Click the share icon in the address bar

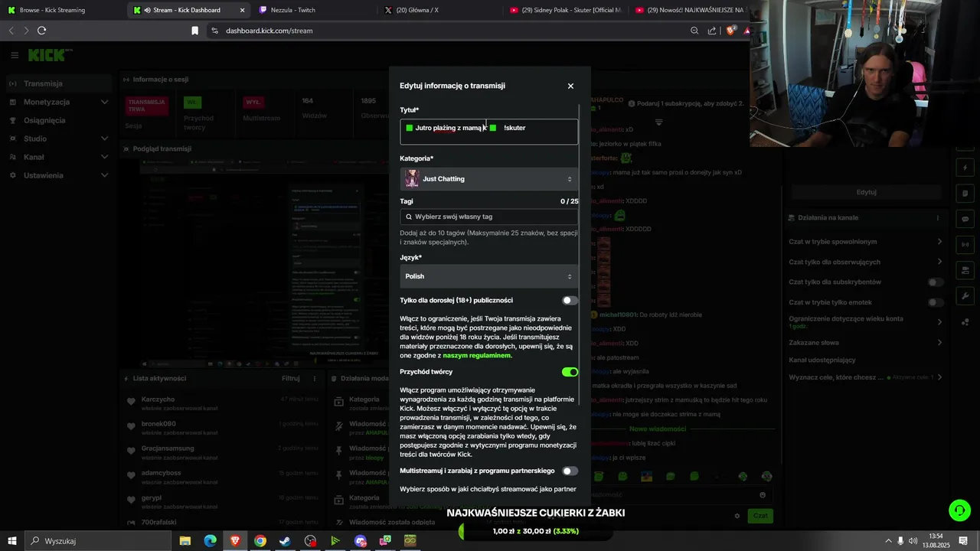pyautogui.click(x=712, y=31)
